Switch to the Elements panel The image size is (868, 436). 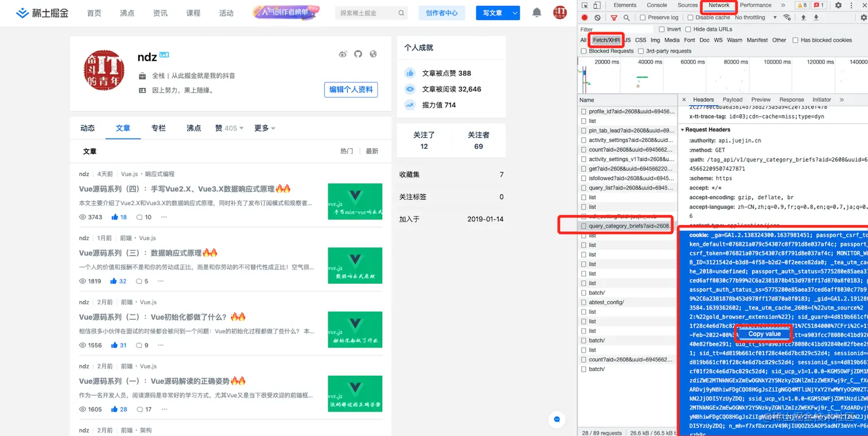point(625,5)
